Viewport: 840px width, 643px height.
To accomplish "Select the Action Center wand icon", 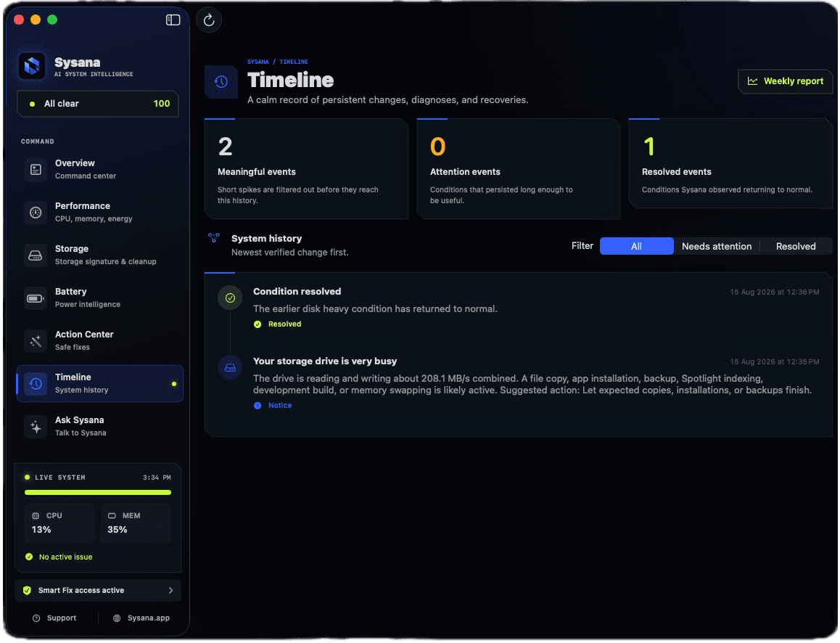I will 36,341.
